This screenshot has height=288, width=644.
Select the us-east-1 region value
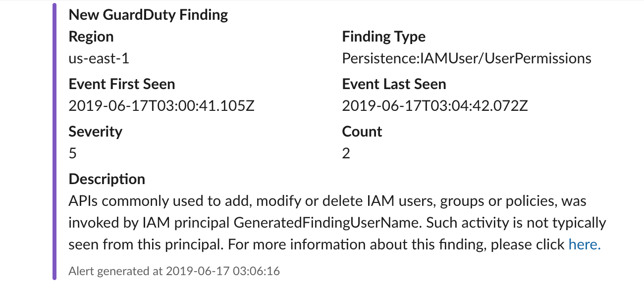click(99, 58)
